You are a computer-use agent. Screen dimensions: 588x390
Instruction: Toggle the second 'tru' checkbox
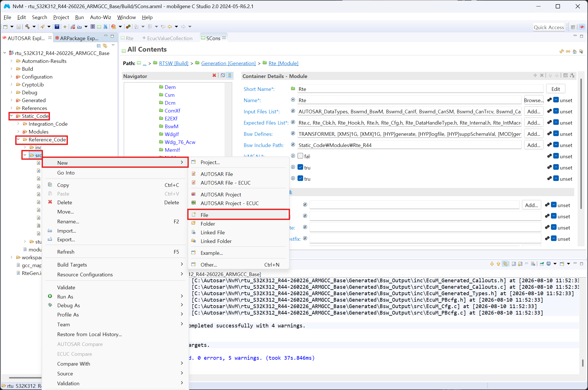tap(300, 178)
